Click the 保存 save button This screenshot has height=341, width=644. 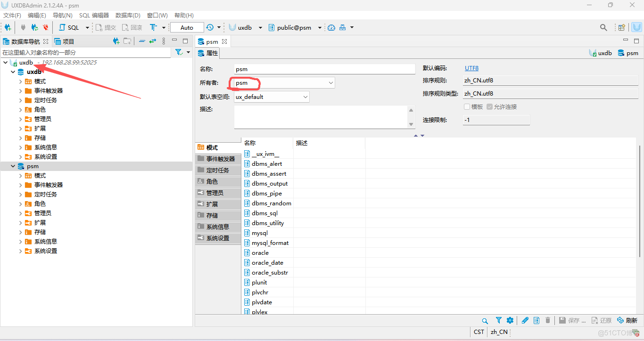pyautogui.click(x=572, y=320)
